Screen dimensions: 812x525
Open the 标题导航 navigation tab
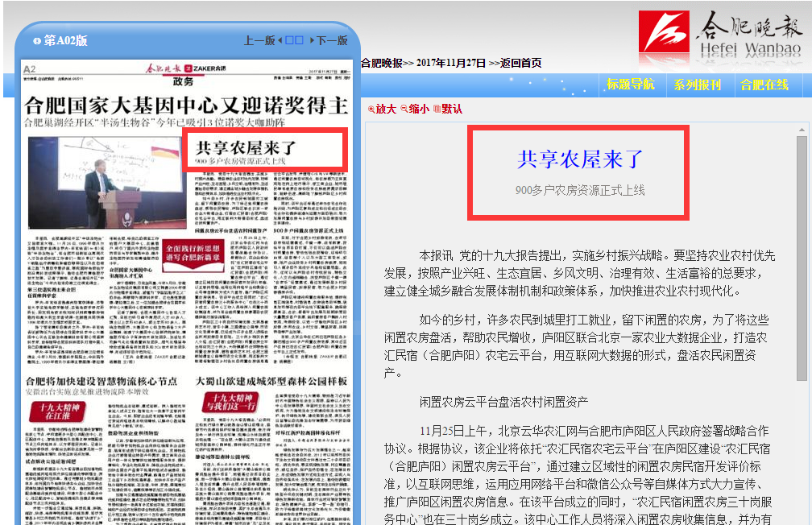(630, 85)
